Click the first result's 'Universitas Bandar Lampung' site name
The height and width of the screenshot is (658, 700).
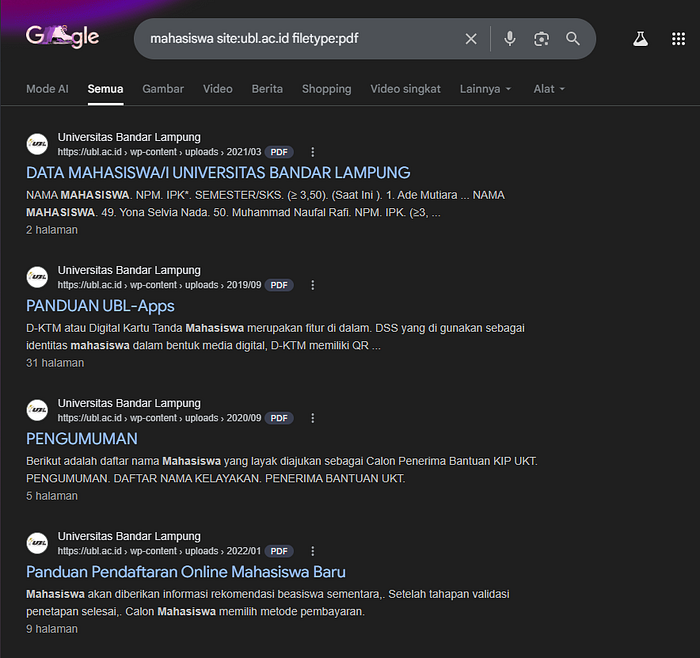tap(129, 137)
